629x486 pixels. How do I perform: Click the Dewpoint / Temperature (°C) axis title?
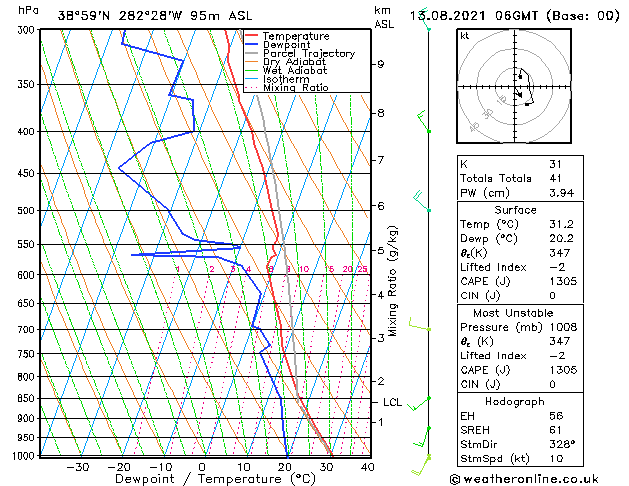215,479
